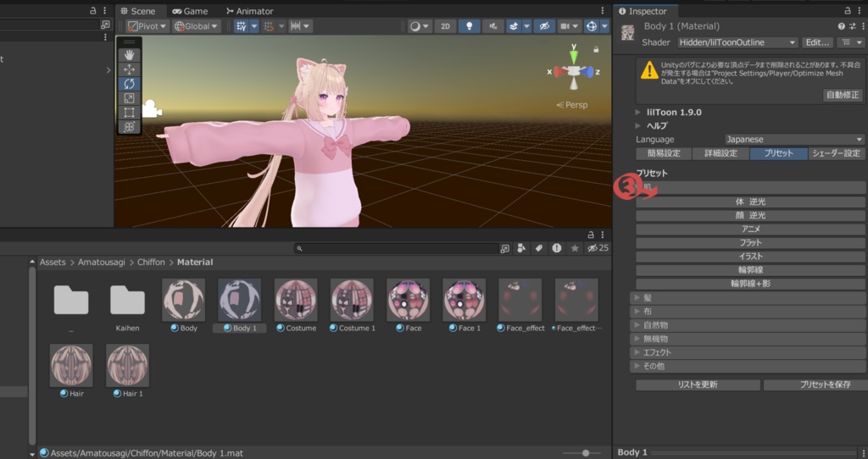Click the 自動修正 button
The height and width of the screenshot is (459, 868).
pos(843,95)
